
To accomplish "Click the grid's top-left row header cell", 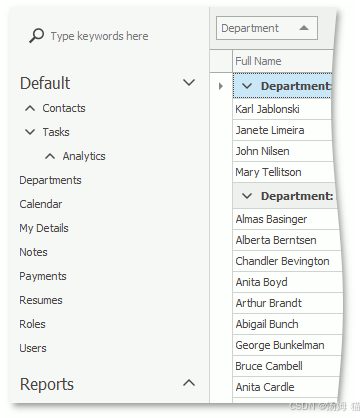I will click(x=221, y=61).
